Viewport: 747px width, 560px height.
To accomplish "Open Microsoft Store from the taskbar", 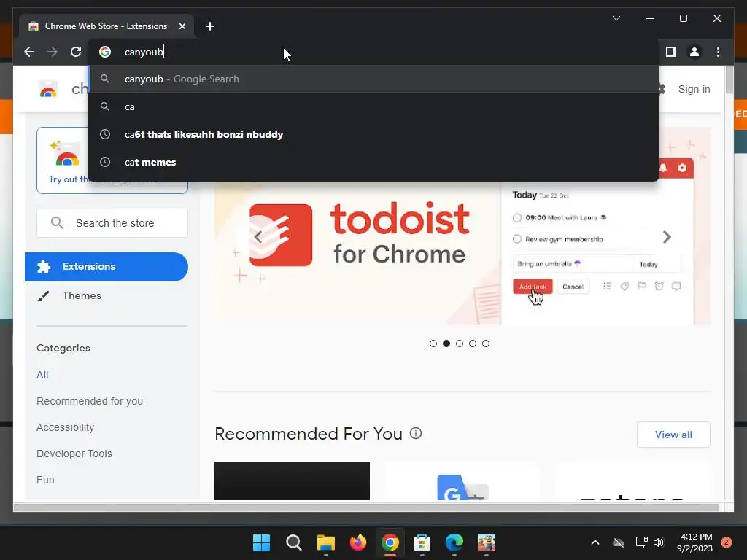I will tap(422, 542).
